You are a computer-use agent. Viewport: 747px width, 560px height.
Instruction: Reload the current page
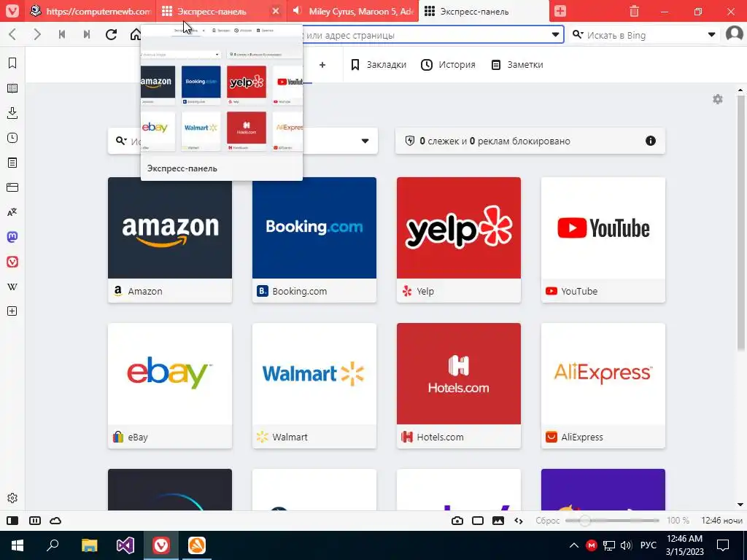[111, 34]
